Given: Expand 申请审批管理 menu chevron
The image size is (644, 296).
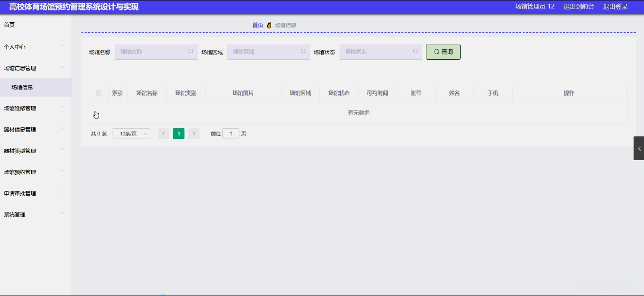Looking at the screenshot, I should 62,192.
